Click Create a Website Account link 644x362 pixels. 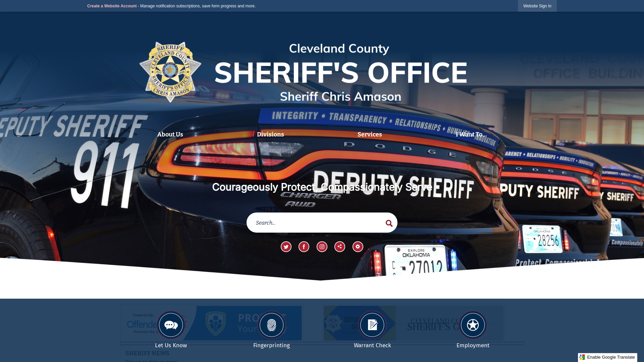(111, 6)
